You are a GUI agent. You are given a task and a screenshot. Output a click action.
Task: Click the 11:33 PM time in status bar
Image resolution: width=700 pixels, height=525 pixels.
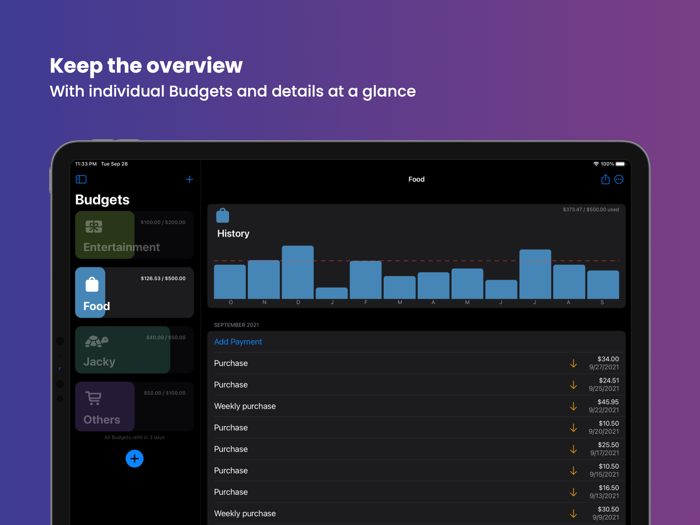point(86,164)
